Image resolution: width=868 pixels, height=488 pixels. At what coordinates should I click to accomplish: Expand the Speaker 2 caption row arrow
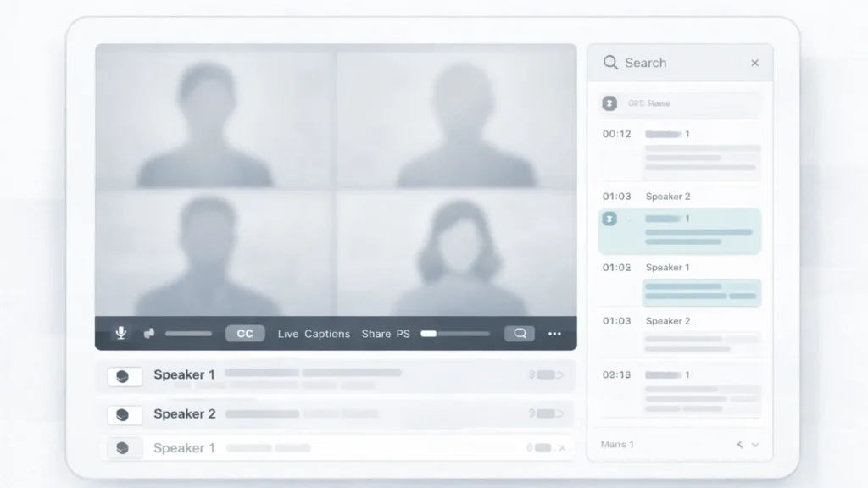pyautogui.click(x=559, y=413)
